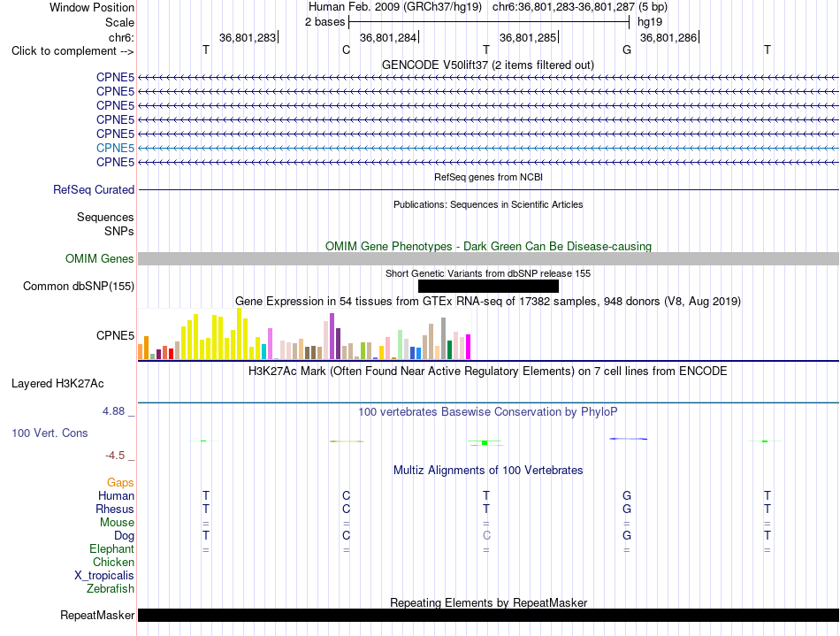This screenshot has height=636, width=840.
Task: Click the Dog species label
Action: coord(124,536)
